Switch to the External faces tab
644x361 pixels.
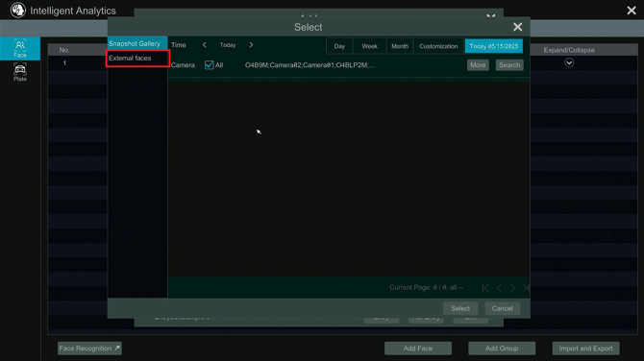[137, 59]
